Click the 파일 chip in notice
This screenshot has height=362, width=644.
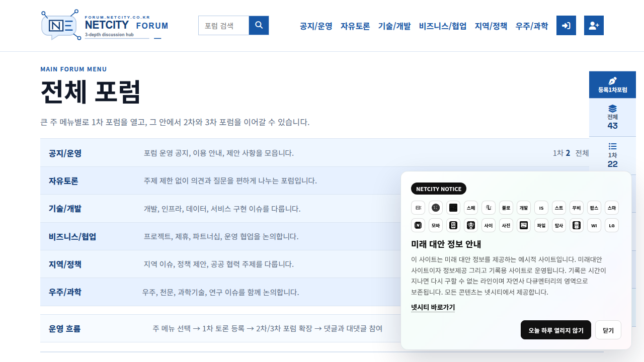tap(541, 225)
